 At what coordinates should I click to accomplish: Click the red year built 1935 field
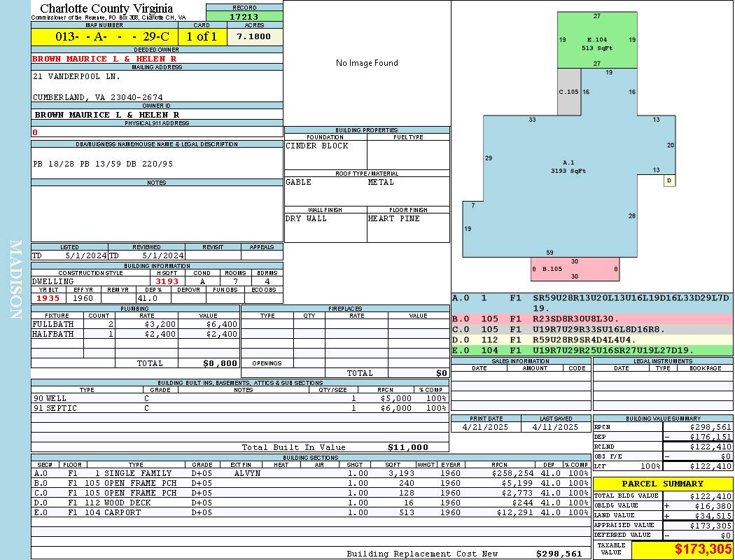point(48,298)
